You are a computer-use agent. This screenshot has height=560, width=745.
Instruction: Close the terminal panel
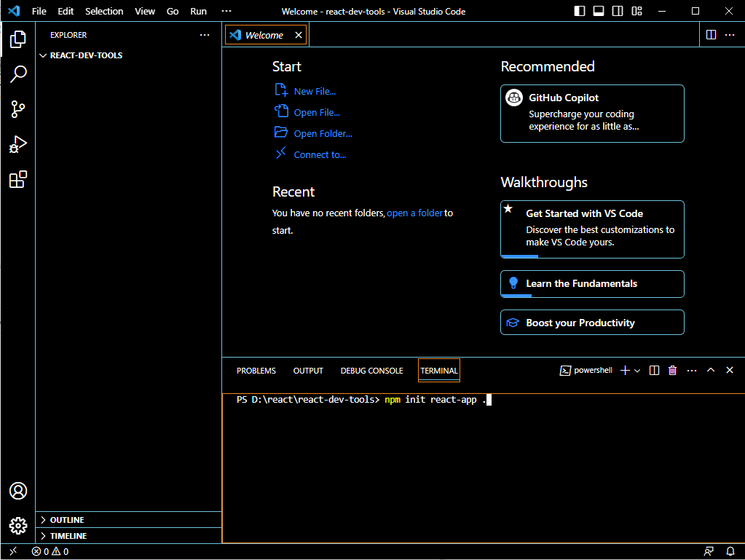point(730,370)
